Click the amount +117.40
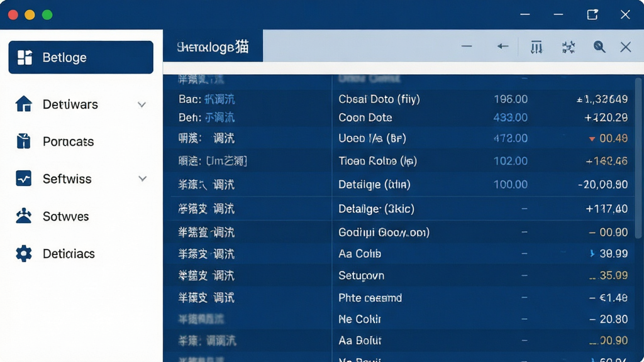 607,209
